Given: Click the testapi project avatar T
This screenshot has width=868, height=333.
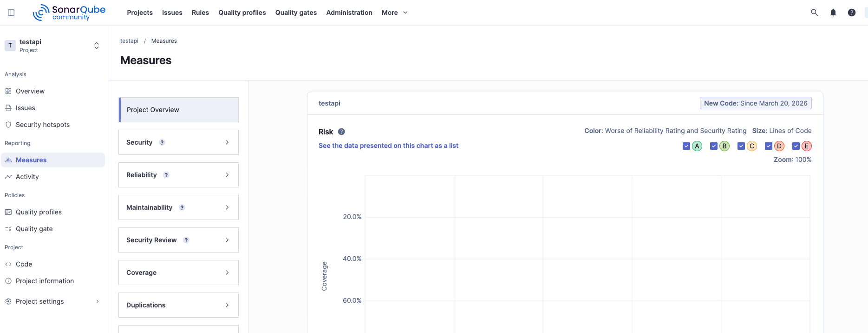Looking at the screenshot, I should pyautogui.click(x=10, y=46).
